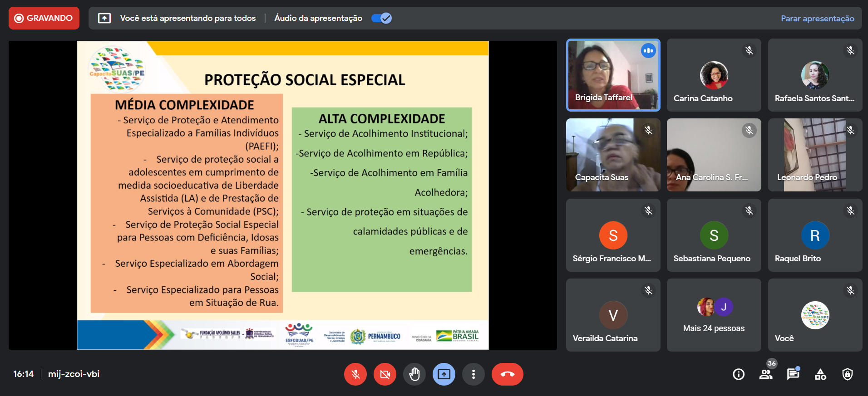Viewport: 868px width, 396px height.
Task: Show the participants list
Action: point(766,374)
